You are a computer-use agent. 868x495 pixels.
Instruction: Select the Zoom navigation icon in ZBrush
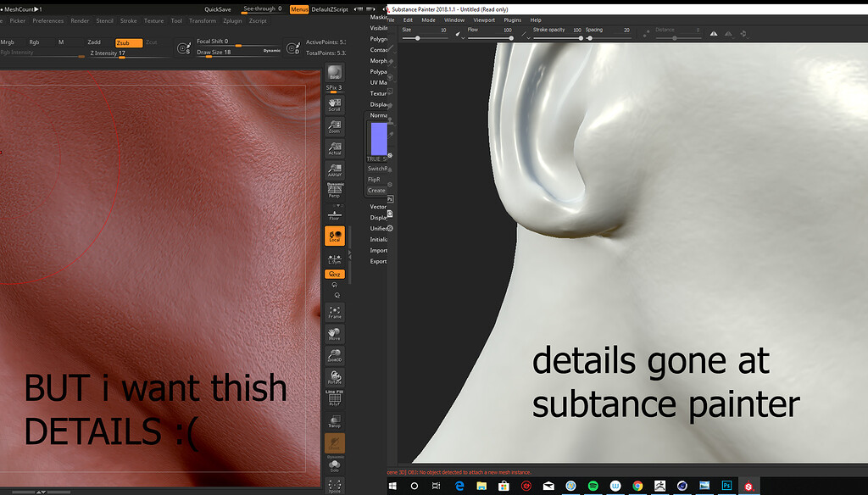(x=334, y=127)
